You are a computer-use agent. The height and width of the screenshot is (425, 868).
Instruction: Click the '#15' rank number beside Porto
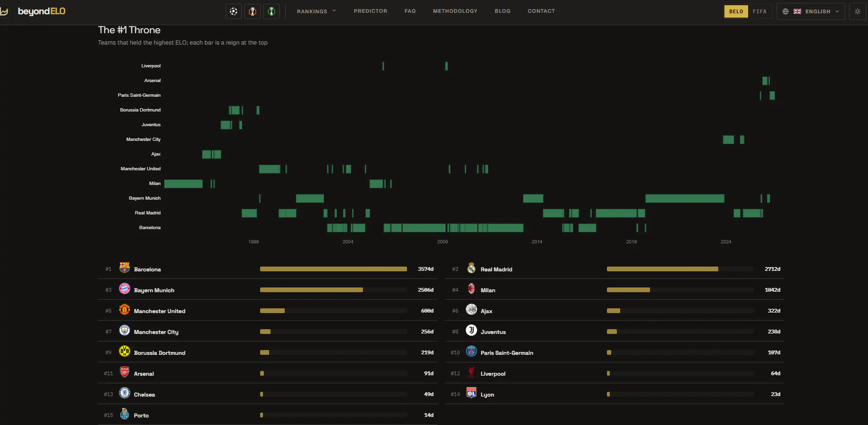(108, 415)
